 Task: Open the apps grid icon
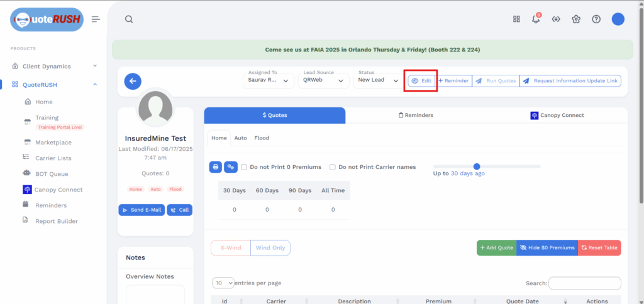click(517, 19)
